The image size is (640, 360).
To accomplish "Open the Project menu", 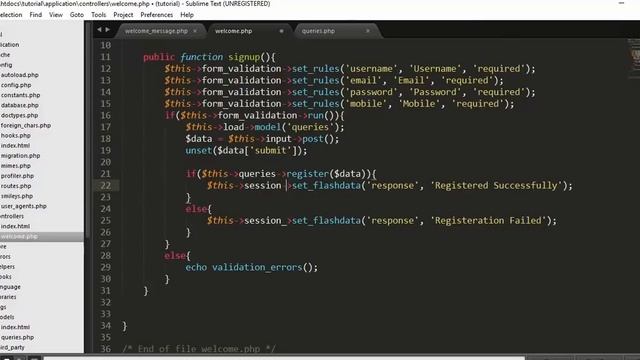I will pos(123,15).
